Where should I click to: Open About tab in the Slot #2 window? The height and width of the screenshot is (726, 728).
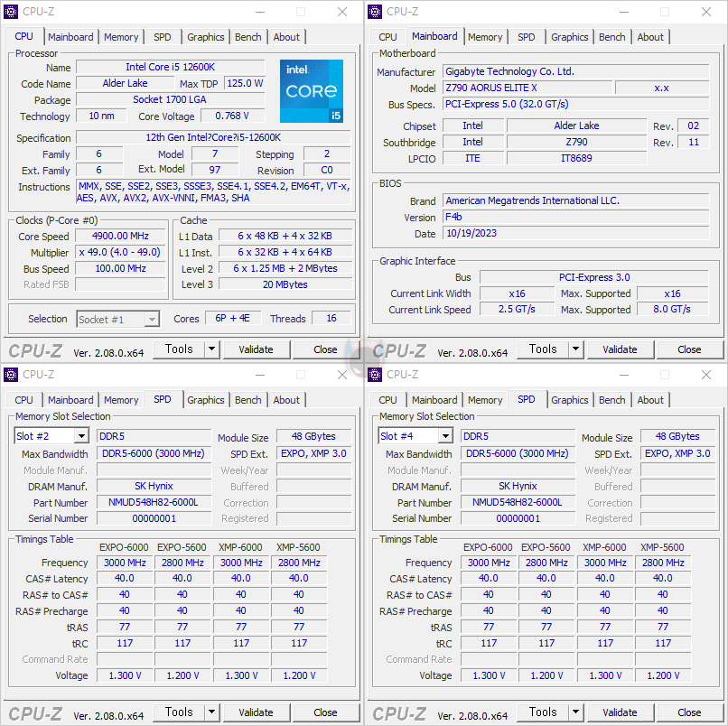pyautogui.click(x=286, y=400)
